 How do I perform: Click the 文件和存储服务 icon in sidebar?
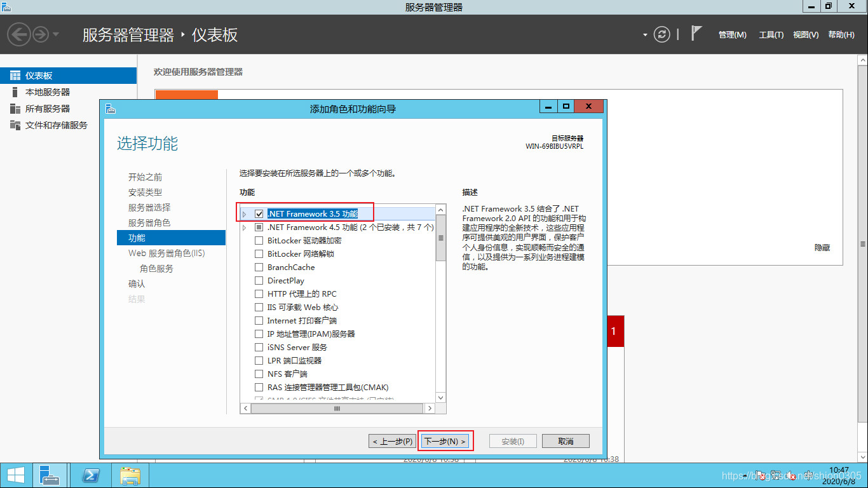tap(15, 125)
